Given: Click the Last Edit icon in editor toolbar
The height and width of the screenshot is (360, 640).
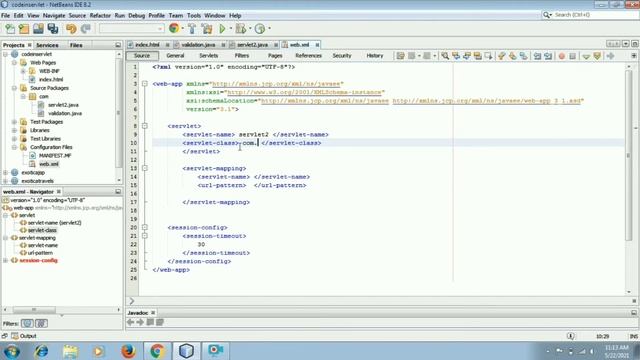Looking at the screenshot, I should [400, 56].
